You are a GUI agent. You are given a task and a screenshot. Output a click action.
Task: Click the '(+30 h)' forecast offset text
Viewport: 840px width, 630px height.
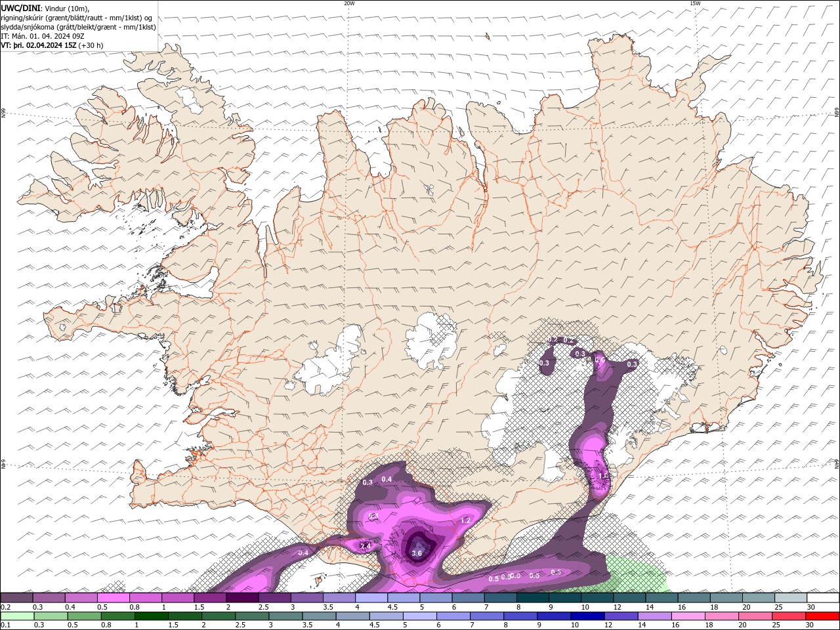91,45
